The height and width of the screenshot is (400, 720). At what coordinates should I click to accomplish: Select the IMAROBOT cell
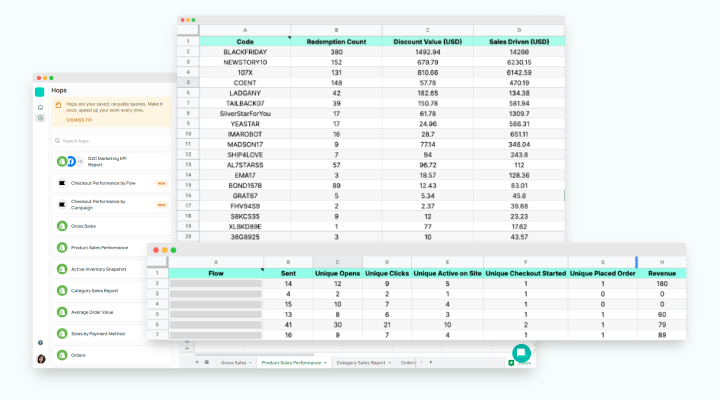(x=245, y=134)
